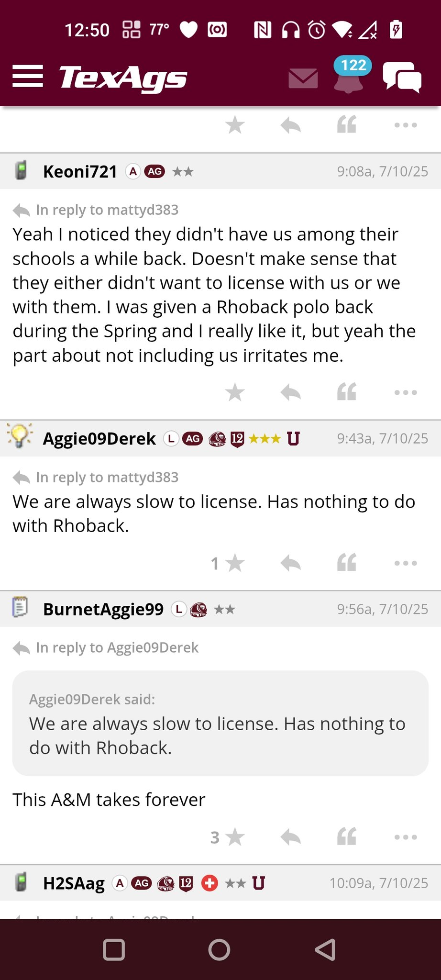Open more options on Aggie09Derek's post
The height and width of the screenshot is (980, 441).
click(x=406, y=563)
